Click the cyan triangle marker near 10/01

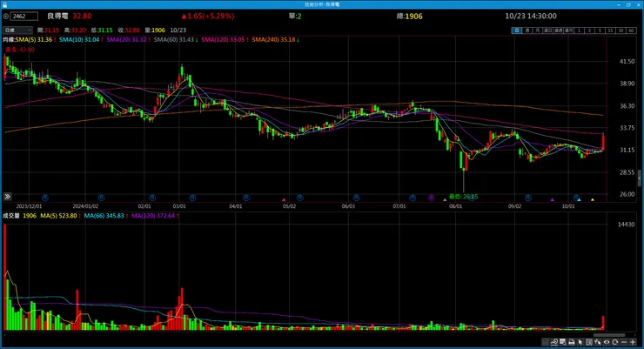(579, 200)
